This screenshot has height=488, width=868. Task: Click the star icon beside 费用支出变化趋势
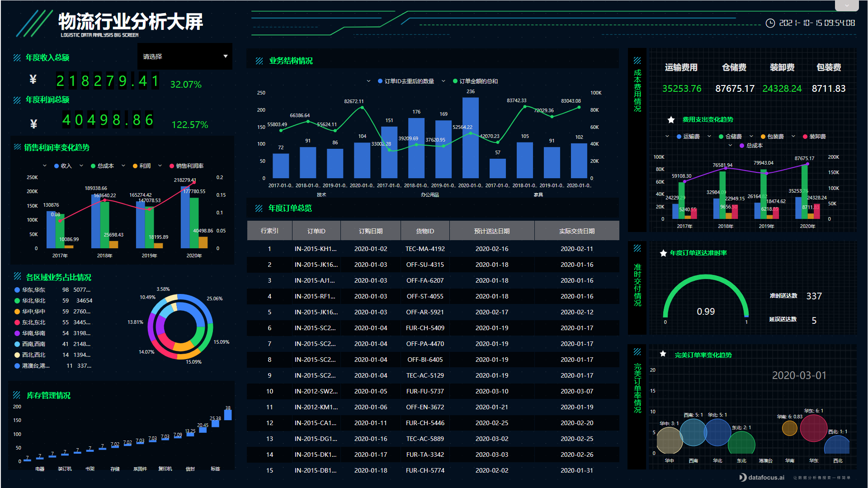671,119
